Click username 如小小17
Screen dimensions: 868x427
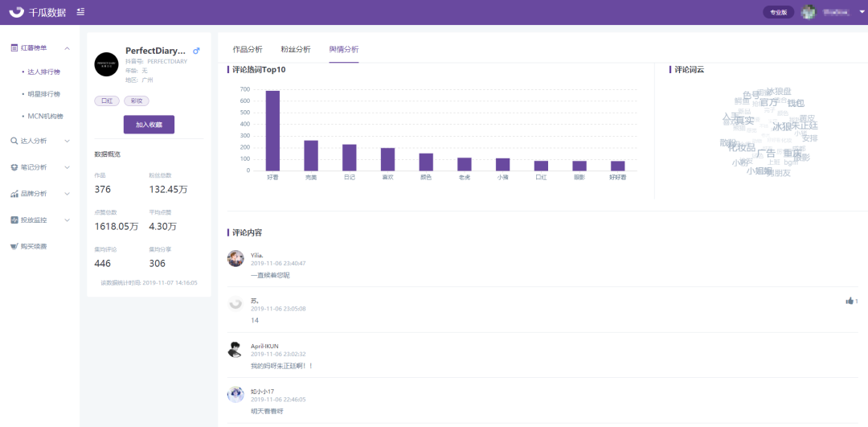pos(262,392)
